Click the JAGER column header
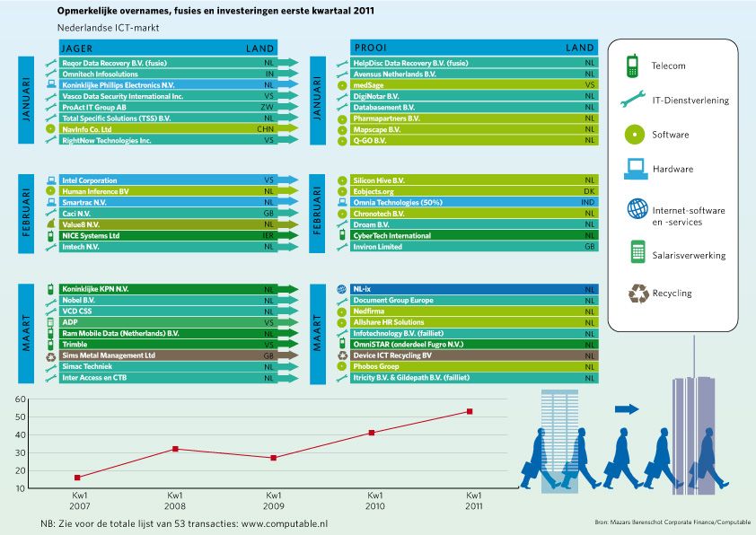Image resolution: width=756 pixels, height=535 pixels. tap(76, 48)
